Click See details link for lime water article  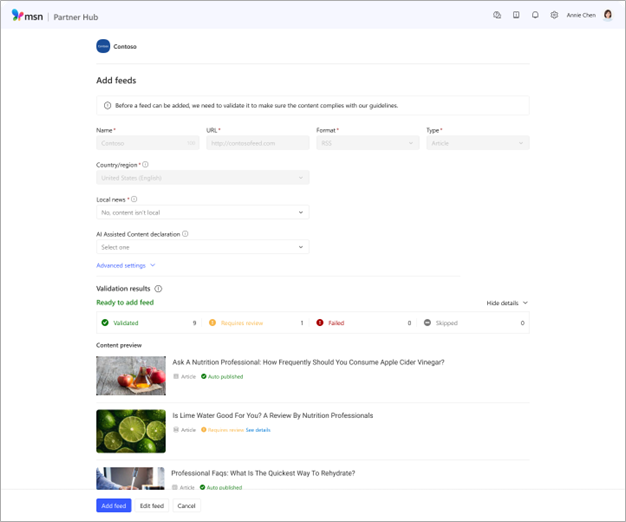tap(258, 430)
